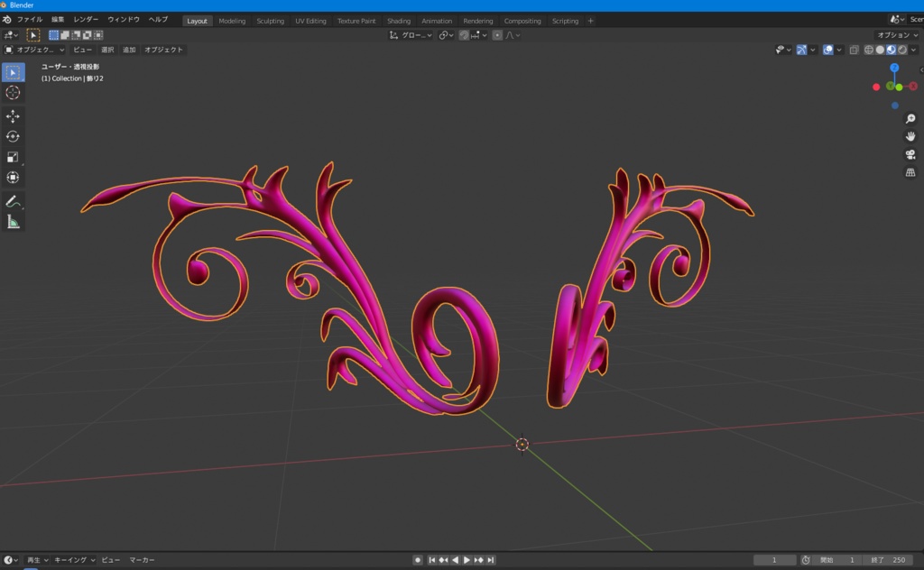Image resolution: width=924 pixels, height=570 pixels.
Task: Select the Annotate pencil tool
Action: tap(13, 201)
